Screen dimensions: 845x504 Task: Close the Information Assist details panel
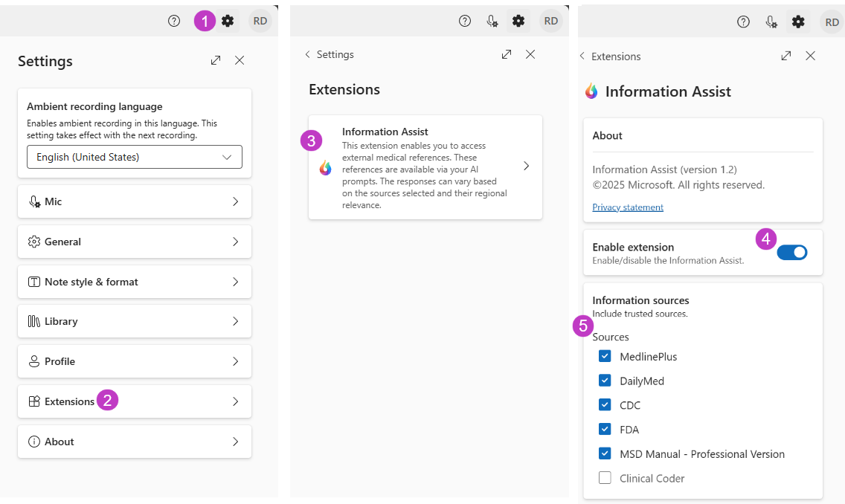click(811, 56)
